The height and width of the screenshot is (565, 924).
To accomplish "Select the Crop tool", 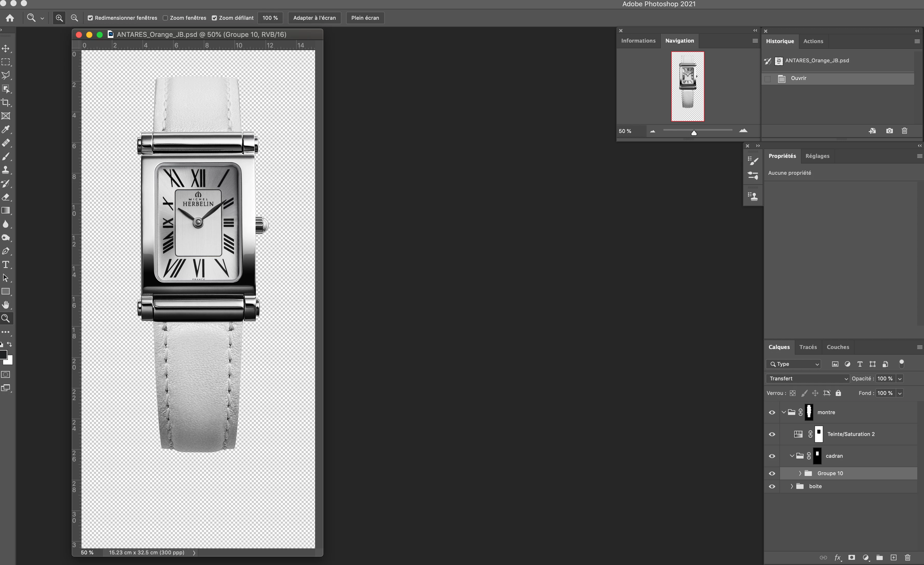I will (x=6, y=102).
